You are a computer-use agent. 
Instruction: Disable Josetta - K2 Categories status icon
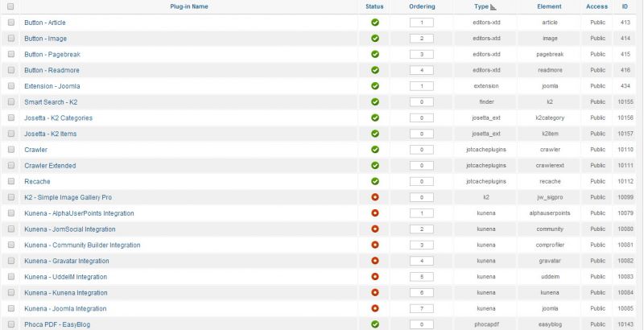click(x=374, y=118)
